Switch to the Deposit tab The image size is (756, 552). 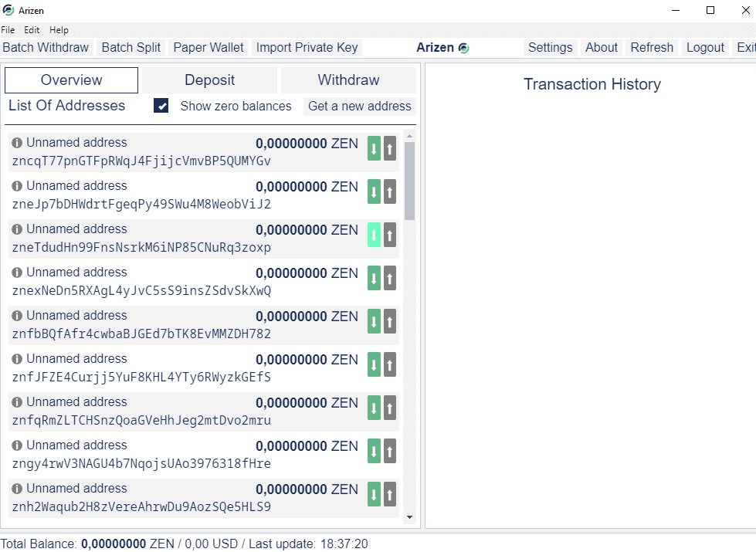[210, 80]
